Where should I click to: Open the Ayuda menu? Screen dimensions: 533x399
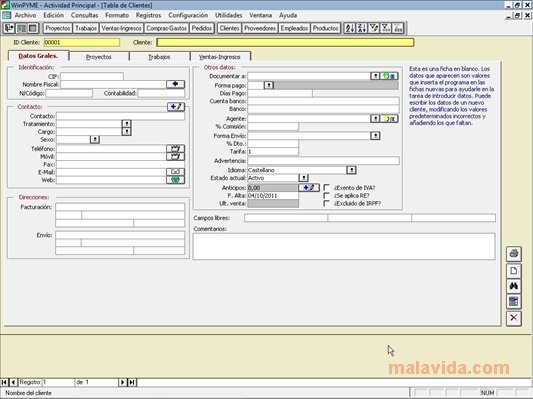point(288,15)
